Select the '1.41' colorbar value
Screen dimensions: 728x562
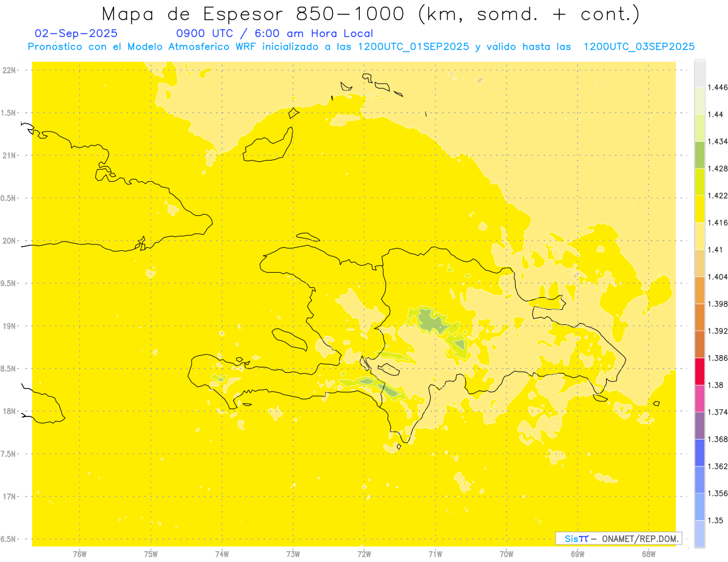(716, 250)
